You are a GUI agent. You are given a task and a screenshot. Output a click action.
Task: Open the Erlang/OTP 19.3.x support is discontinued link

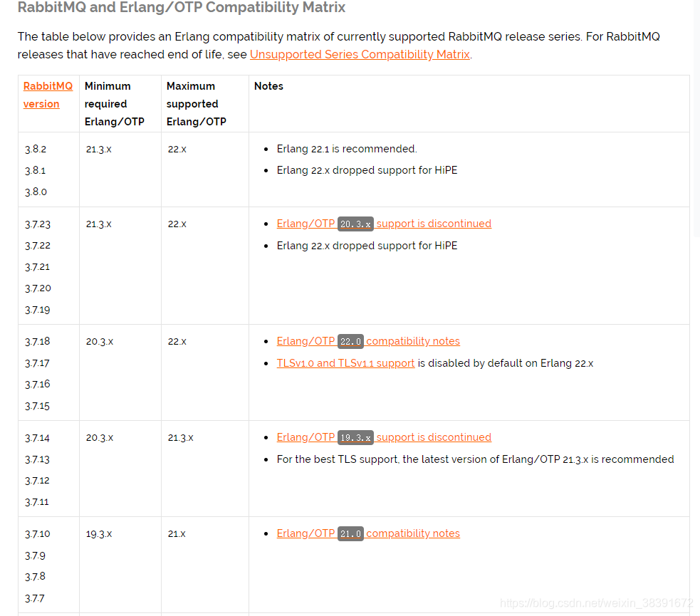tap(384, 437)
